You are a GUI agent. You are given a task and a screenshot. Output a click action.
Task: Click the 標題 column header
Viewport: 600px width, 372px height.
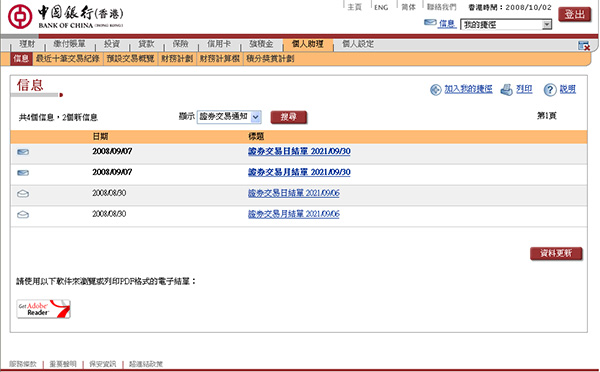[x=256, y=137]
